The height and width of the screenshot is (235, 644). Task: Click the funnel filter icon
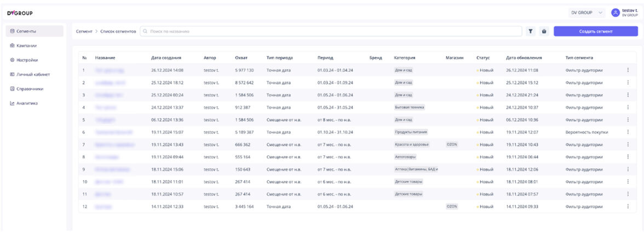point(531,31)
